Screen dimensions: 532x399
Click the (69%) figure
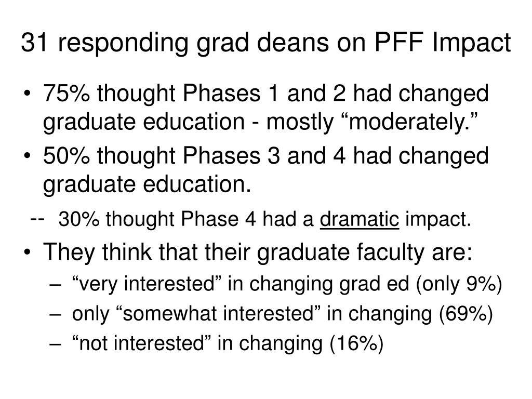click(x=466, y=314)
